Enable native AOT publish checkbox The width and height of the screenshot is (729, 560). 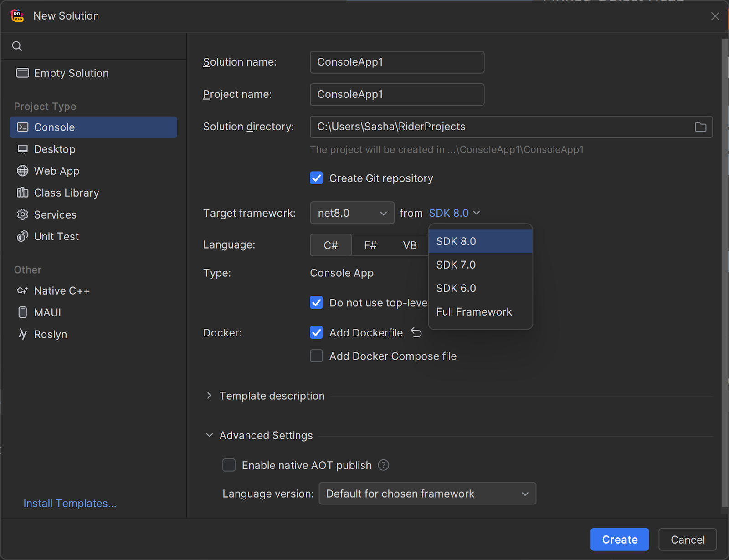[x=229, y=465]
